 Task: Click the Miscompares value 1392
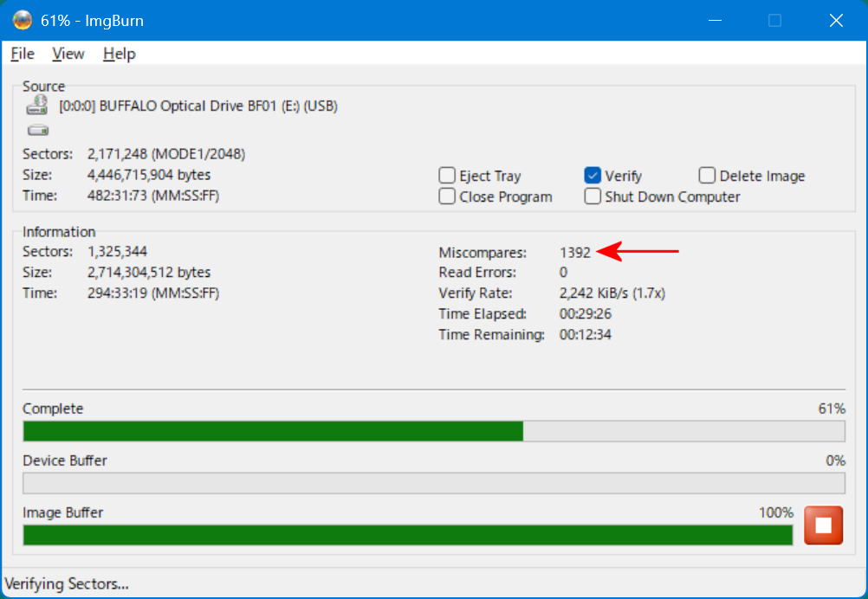pyautogui.click(x=575, y=253)
